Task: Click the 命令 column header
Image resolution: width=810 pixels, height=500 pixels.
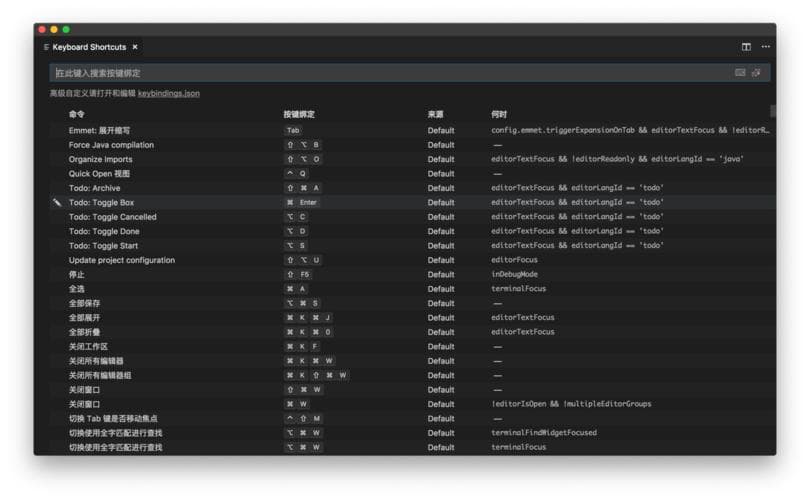Action: click(76, 114)
